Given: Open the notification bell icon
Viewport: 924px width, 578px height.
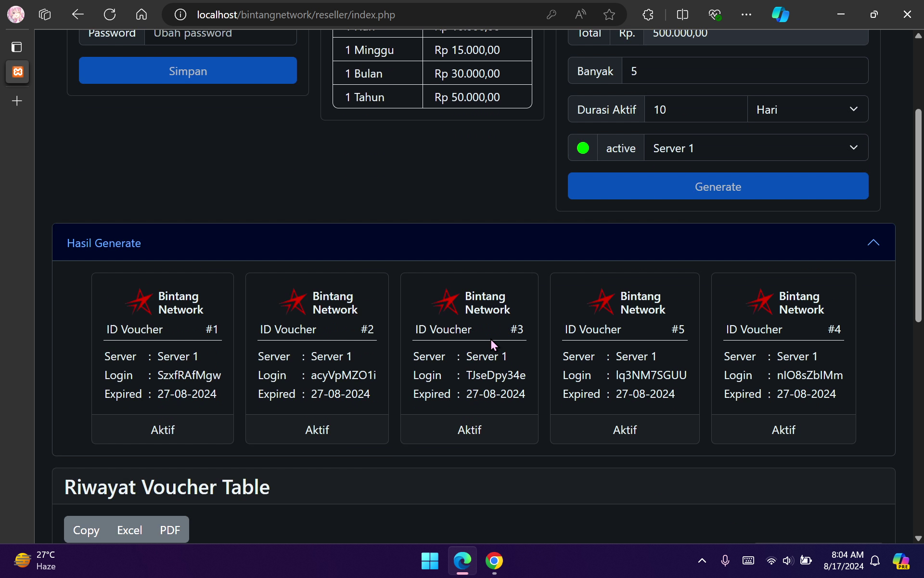Looking at the screenshot, I should tap(875, 561).
